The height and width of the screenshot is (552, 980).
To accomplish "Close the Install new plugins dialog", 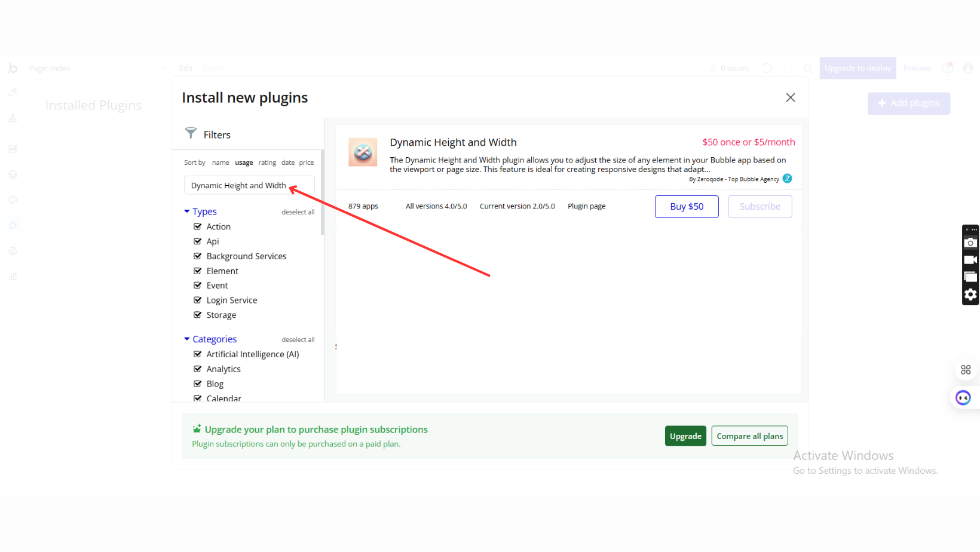I will pos(790,97).
